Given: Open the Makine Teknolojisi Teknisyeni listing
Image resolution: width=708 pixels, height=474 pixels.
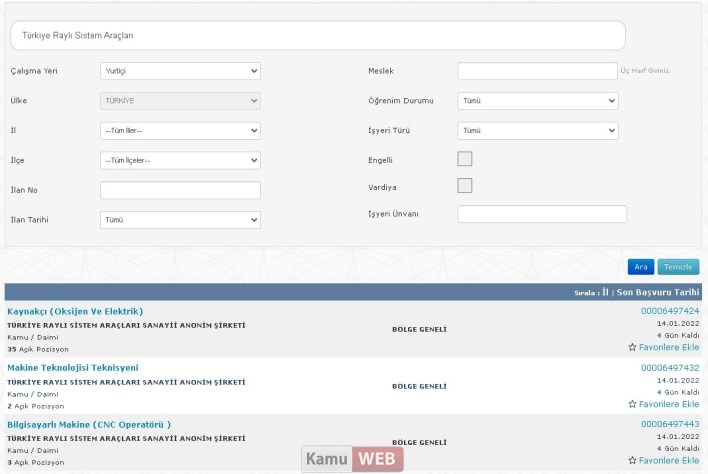Looking at the screenshot, I should pyautogui.click(x=73, y=368).
